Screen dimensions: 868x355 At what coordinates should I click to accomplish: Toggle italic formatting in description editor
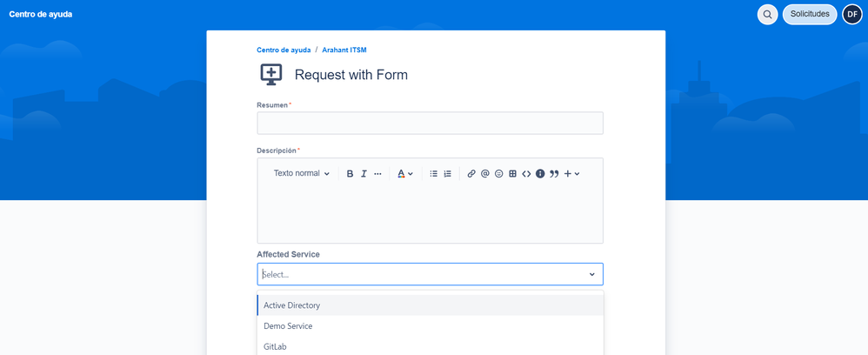click(x=364, y=174)
